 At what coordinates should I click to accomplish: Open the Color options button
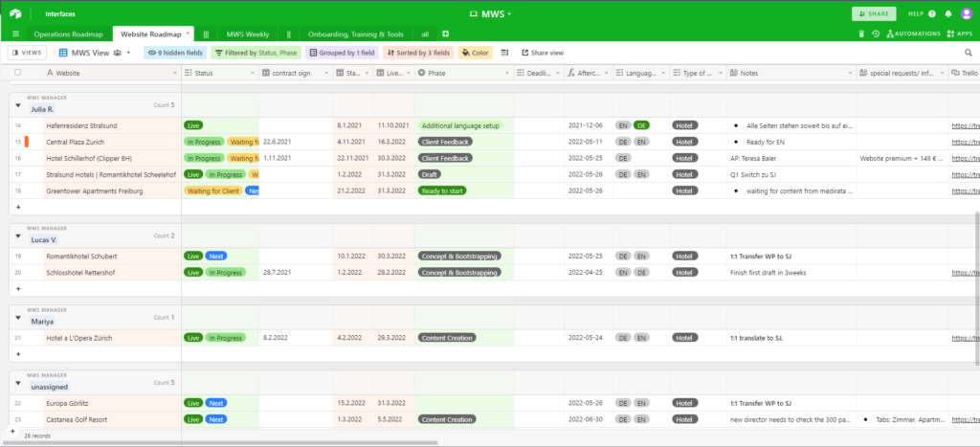(x=475, y=53)
